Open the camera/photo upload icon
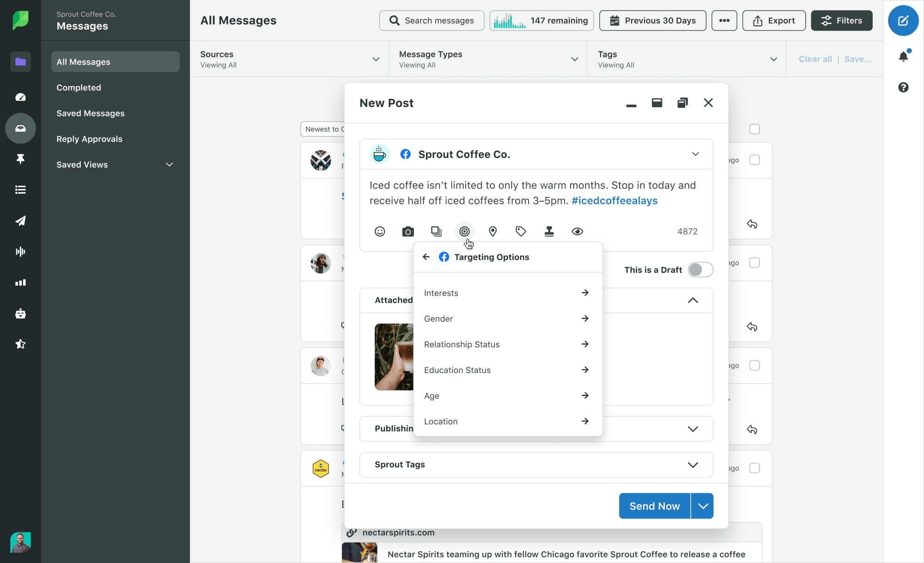 pos(408,231)
